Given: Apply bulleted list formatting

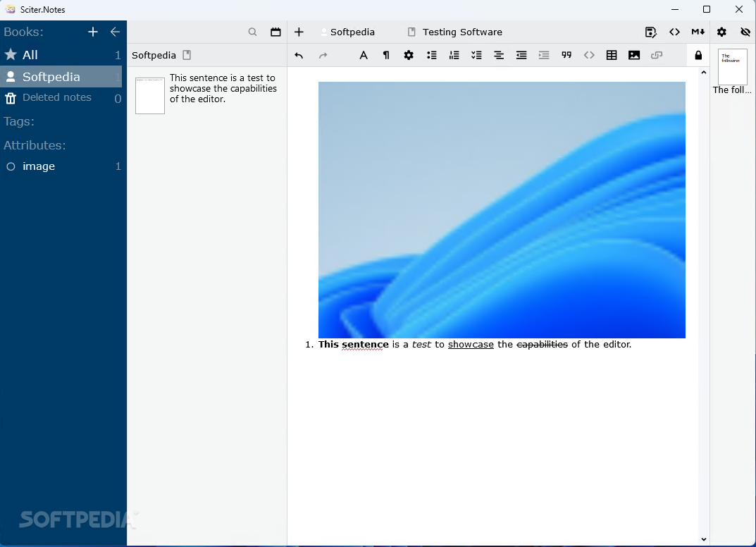Looking at the screenshot, I should pos(431,56).
